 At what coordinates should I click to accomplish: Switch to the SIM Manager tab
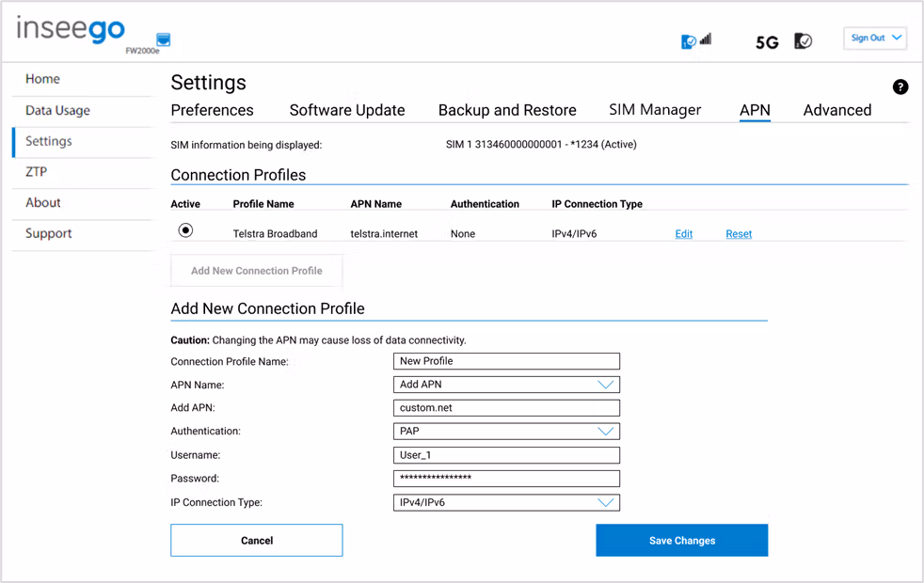tap(655, 110)
